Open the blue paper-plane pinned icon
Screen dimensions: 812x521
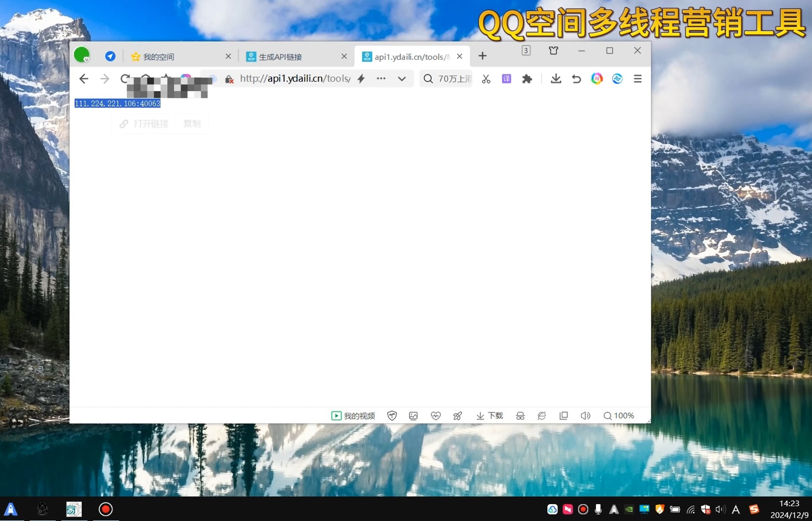click(x=110, y=56)
